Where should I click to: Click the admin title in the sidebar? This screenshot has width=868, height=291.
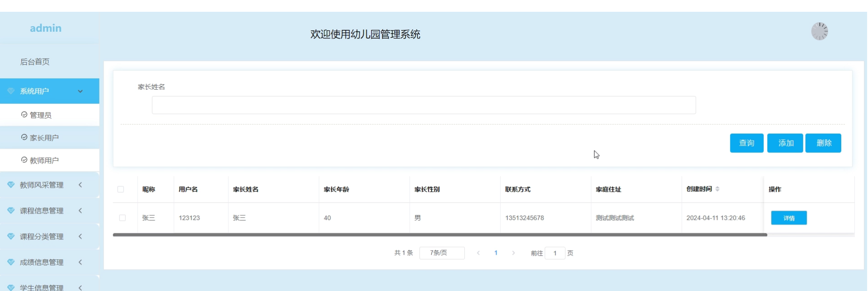coord(46,28)
